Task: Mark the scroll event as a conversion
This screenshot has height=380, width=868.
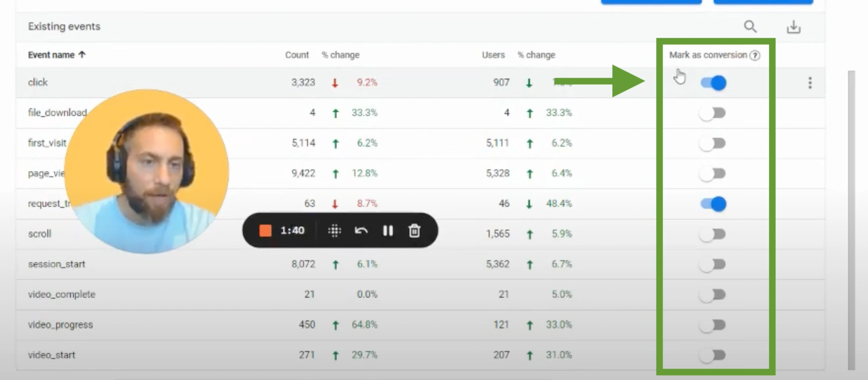Action: coord(712,234)
